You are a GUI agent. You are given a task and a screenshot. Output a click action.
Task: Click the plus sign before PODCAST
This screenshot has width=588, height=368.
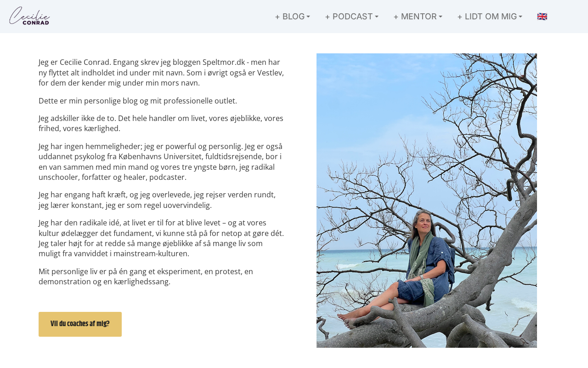pyautogui.click(x=328, y=17)
